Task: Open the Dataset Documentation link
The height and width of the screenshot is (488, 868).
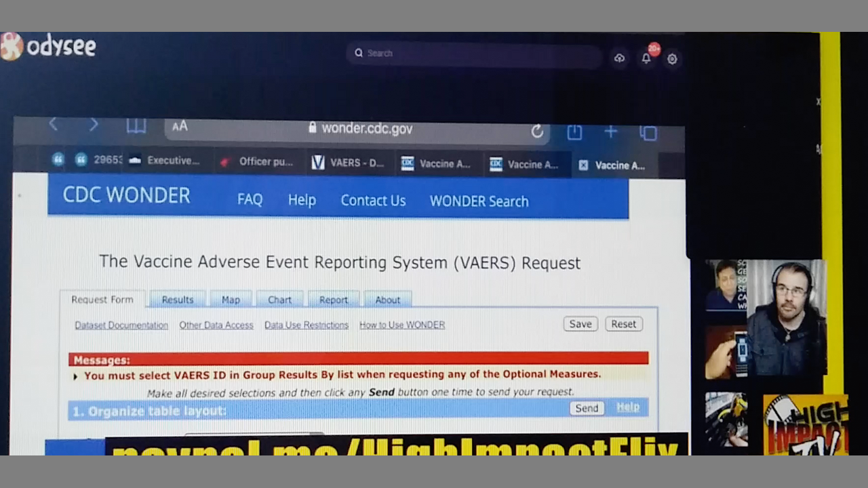Action: click(x=121, y=325)
